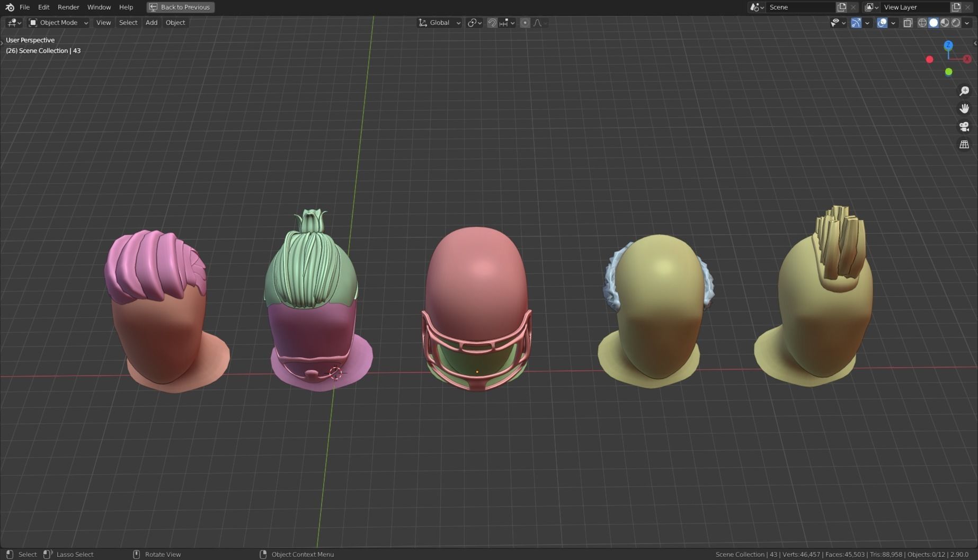Click the hand pan-view icon
978x560 pixels.
point(964,109)
